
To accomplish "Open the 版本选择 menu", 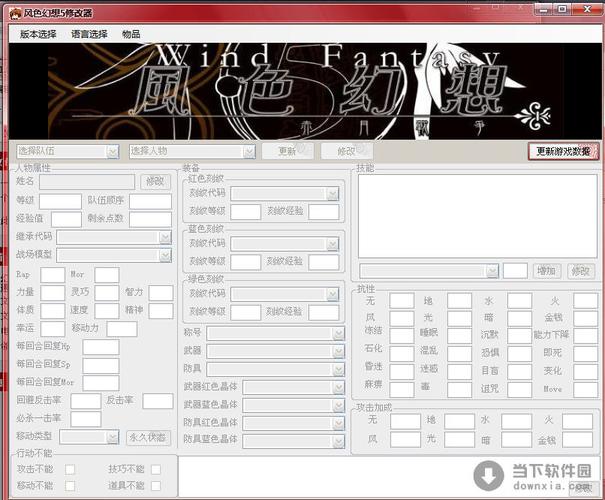I will [x=39, y=34].
